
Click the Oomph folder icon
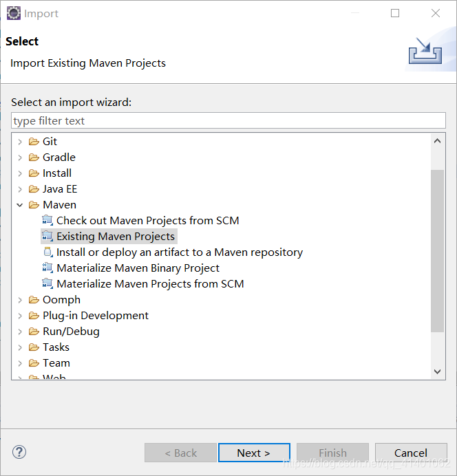pos(34,300)
